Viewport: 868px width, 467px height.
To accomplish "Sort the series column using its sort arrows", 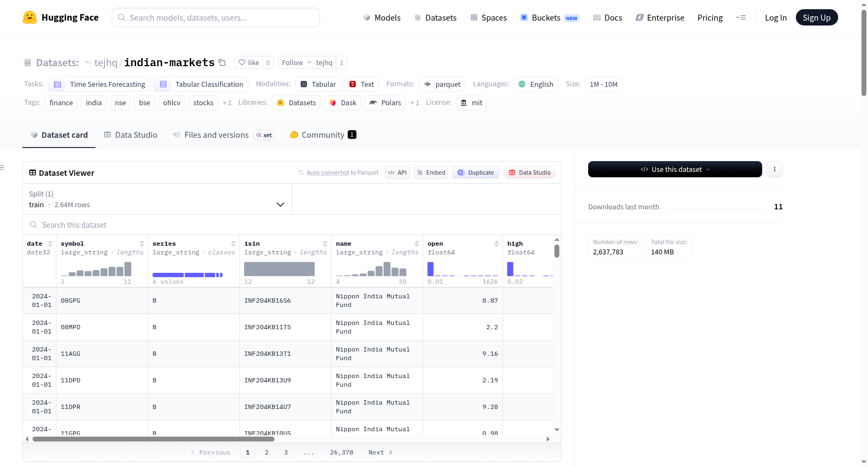I will tap(233, 244).
